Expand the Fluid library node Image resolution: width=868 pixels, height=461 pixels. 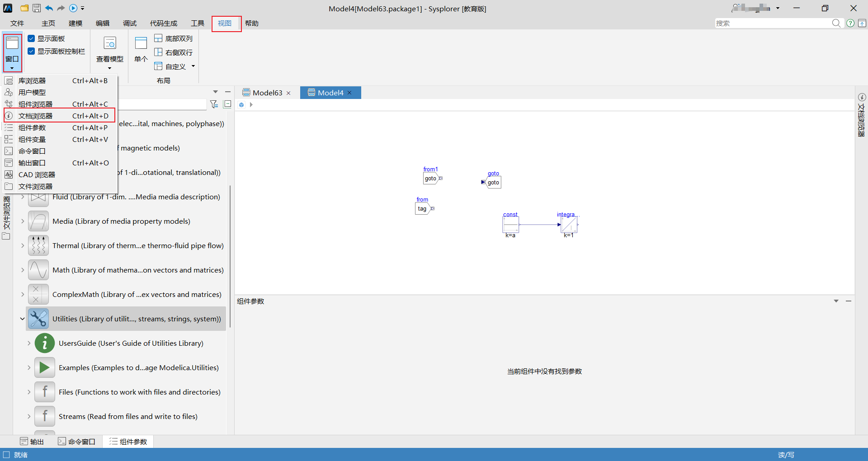(23, 197)
